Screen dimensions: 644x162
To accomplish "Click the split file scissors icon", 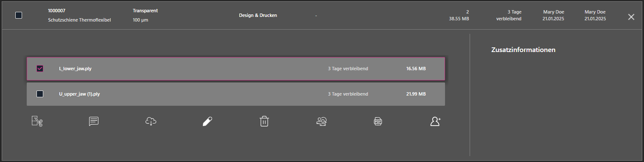I will point(37,121).
